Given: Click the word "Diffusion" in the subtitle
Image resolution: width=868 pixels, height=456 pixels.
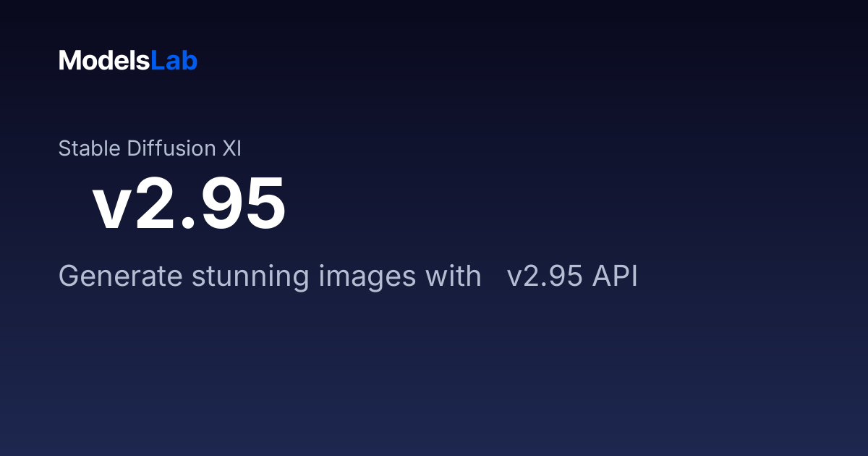Looking at the screenshot, I should (x=171, y=148).
